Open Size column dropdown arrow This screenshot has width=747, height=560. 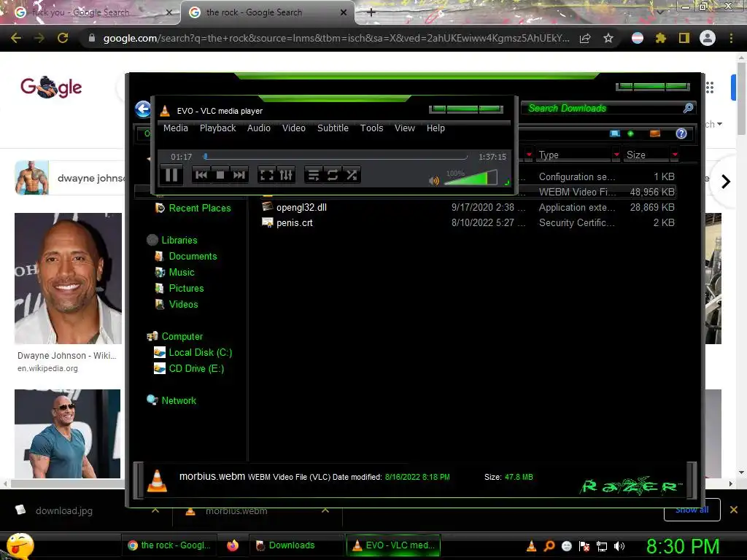tap(675, 155)
